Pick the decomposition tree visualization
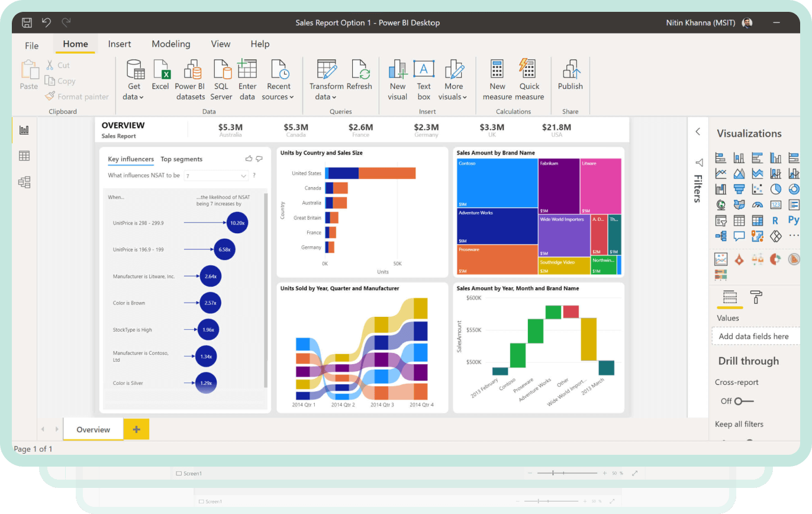This screenshot has width=812, height=514. (721, 236)
